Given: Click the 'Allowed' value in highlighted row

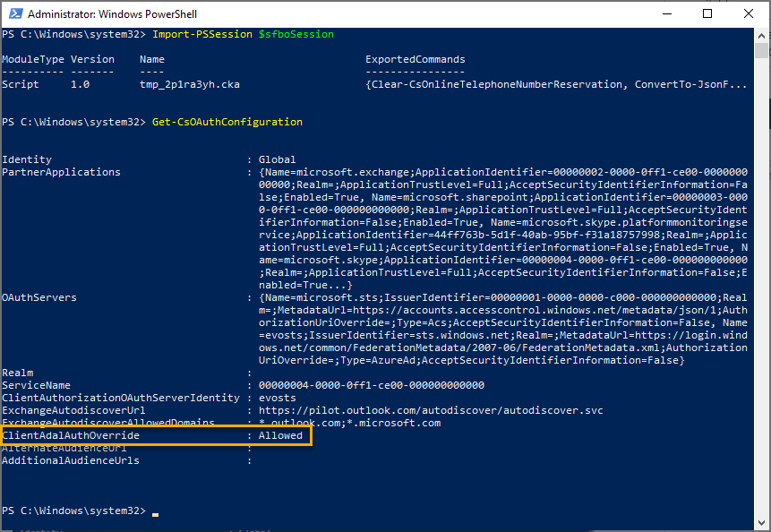Looking at the screenshot, I should [280, 435].
